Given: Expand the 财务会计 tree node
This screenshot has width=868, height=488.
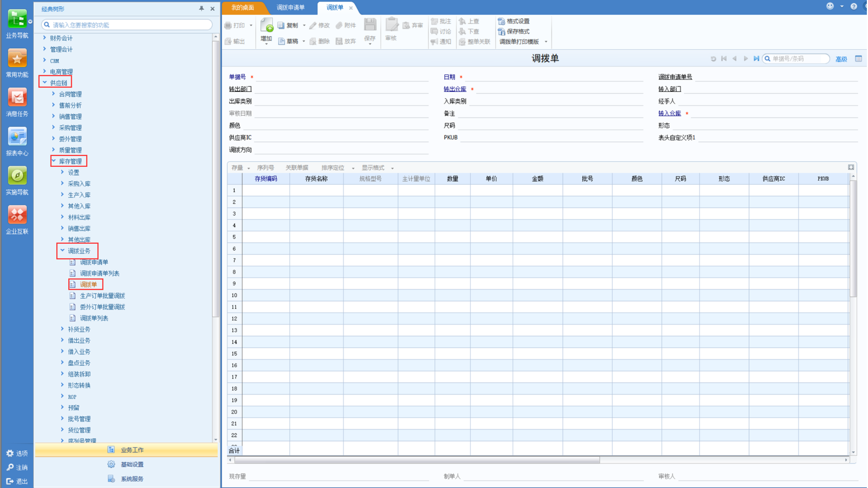Looking at the screenshot, I should click(45, 38).
